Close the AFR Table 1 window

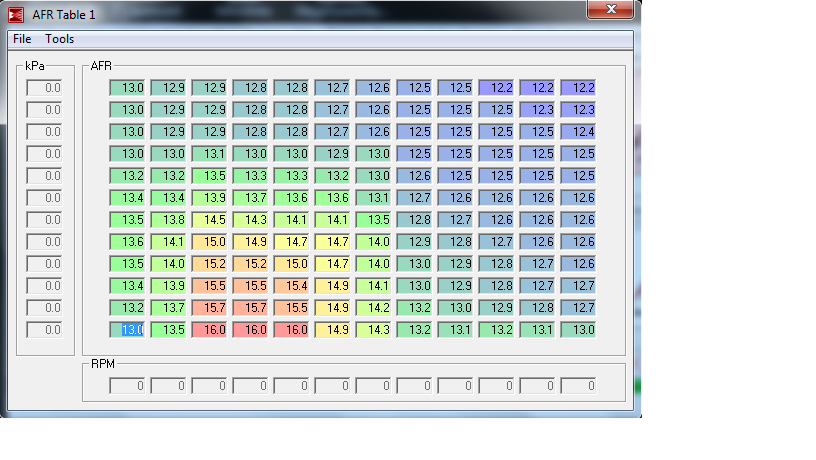point(611,9)
